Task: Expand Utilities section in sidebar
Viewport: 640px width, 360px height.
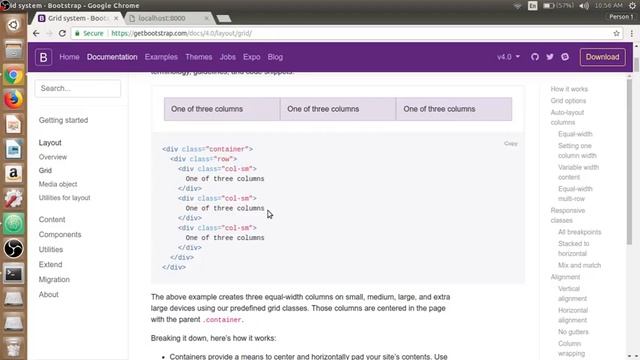Action: 51,250
